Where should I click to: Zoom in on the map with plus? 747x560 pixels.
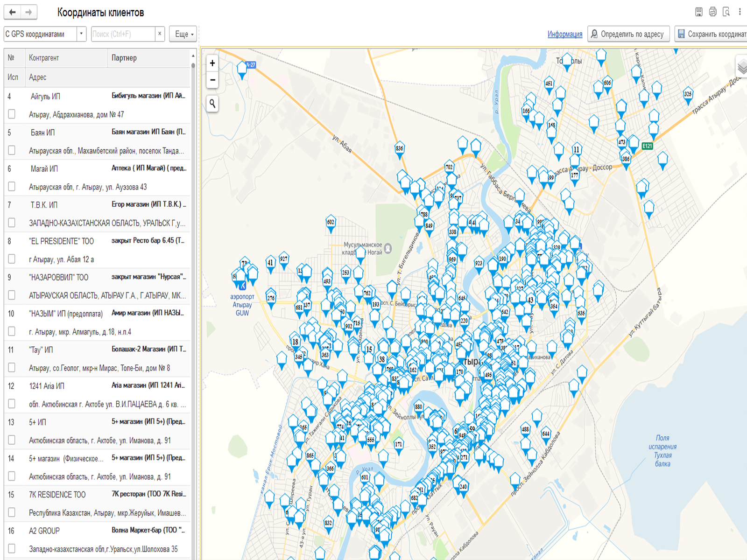coord(212,63)
